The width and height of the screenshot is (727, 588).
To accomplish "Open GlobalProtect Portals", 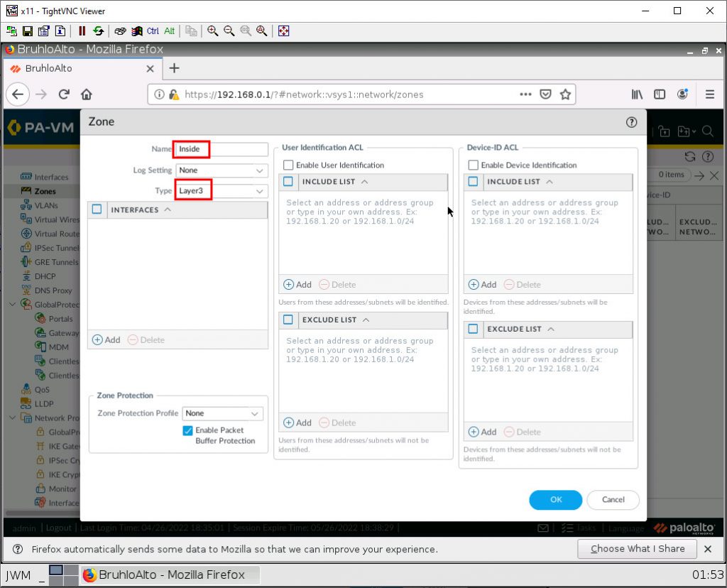I will click(59, 318).
